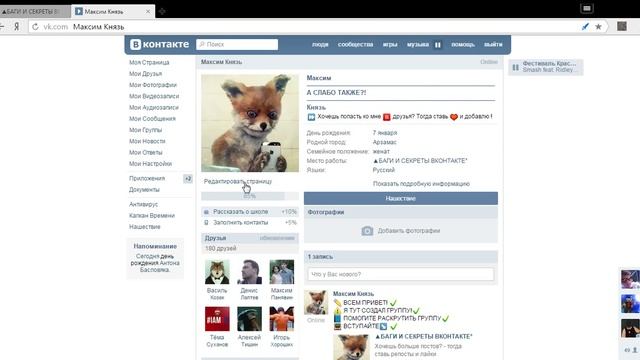This screenshot has width=640, height=360.
Task: Click the profile completion progress bar
Action: click(x=250, y=196)
